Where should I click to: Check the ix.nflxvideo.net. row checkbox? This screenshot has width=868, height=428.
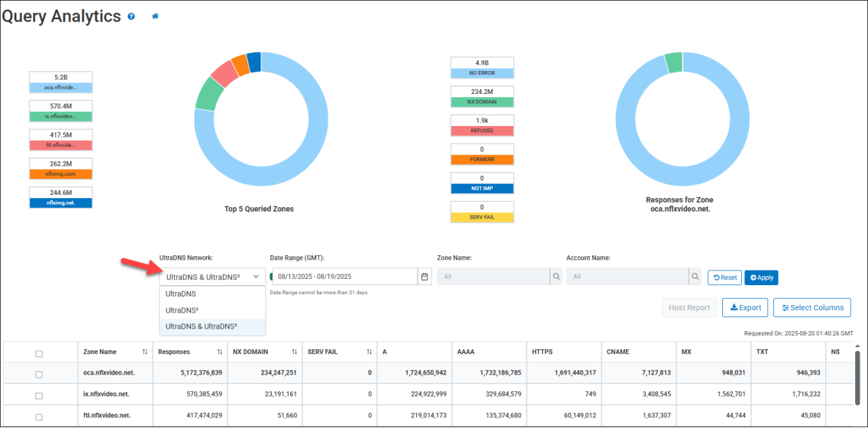click(39, 395)
